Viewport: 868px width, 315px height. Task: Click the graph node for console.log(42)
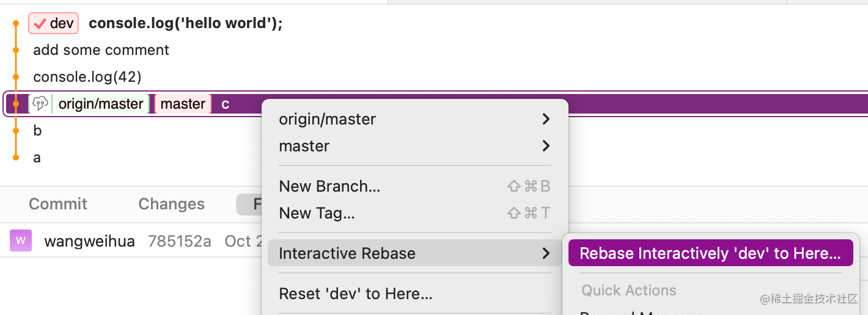16,77
